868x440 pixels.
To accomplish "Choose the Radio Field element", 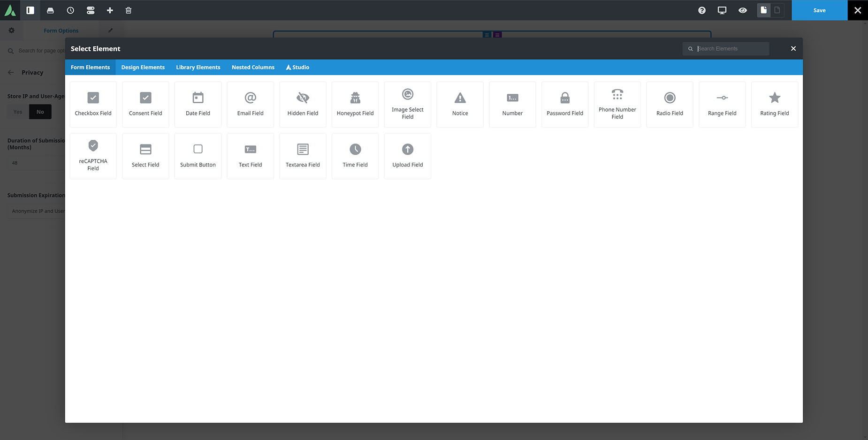I will (670, 104).
